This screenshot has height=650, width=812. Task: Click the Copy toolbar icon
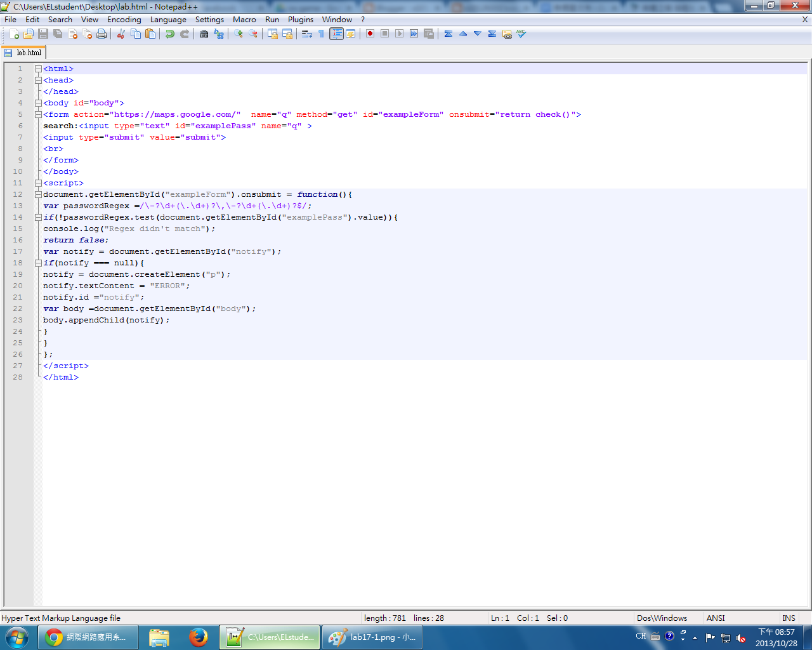pos(135,34)
